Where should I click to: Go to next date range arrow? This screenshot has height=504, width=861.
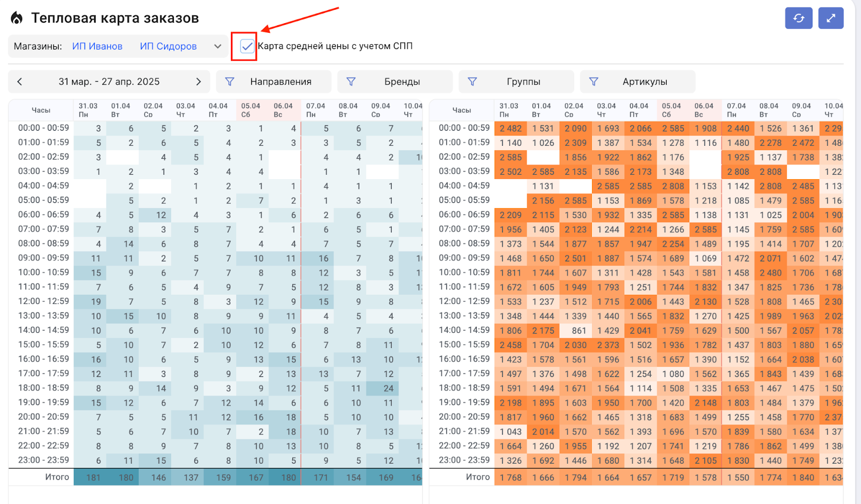click(x=198, y=82)
